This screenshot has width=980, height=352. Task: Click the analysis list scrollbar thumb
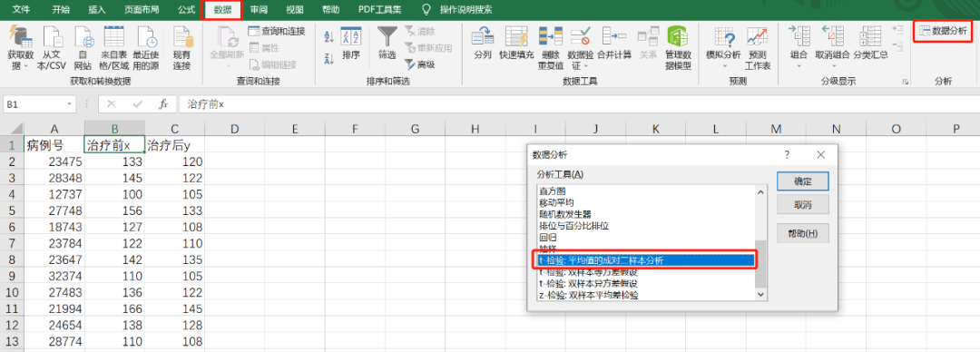point(760,264)
